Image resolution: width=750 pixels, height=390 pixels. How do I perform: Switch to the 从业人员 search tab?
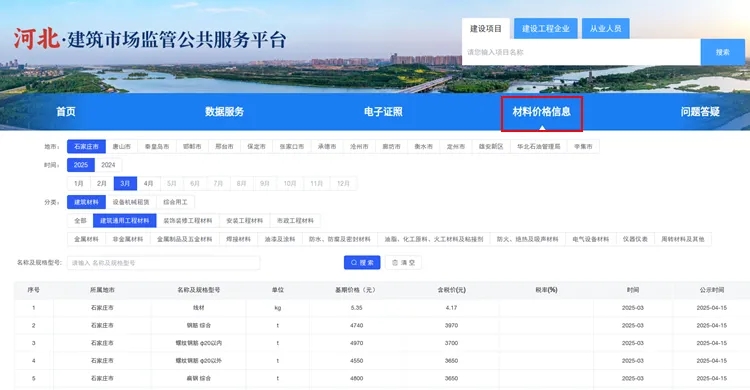click(x=606, y=29)
